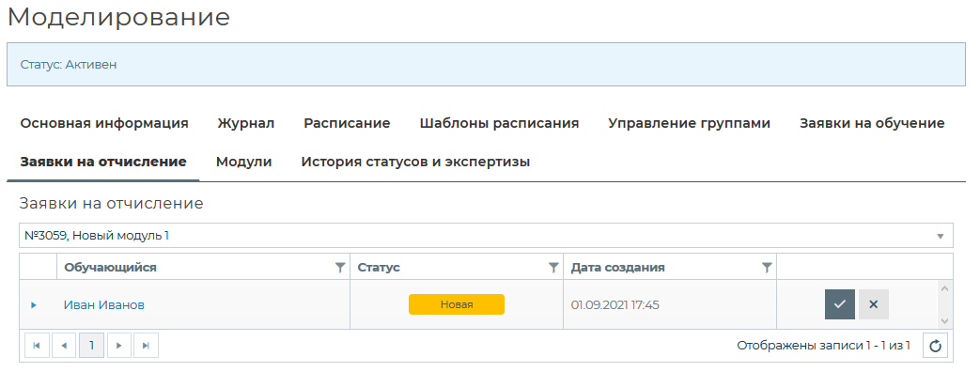Go to the previous page arrow
980x372 pixels.
(x=64, y=346)
